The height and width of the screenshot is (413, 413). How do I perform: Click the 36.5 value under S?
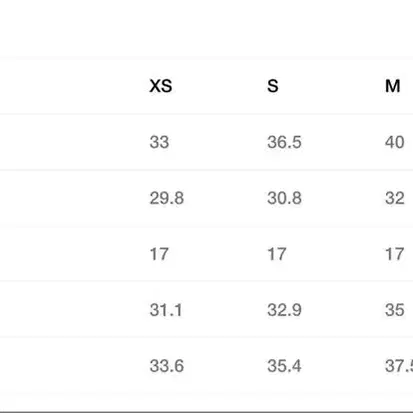pos(284,142)
